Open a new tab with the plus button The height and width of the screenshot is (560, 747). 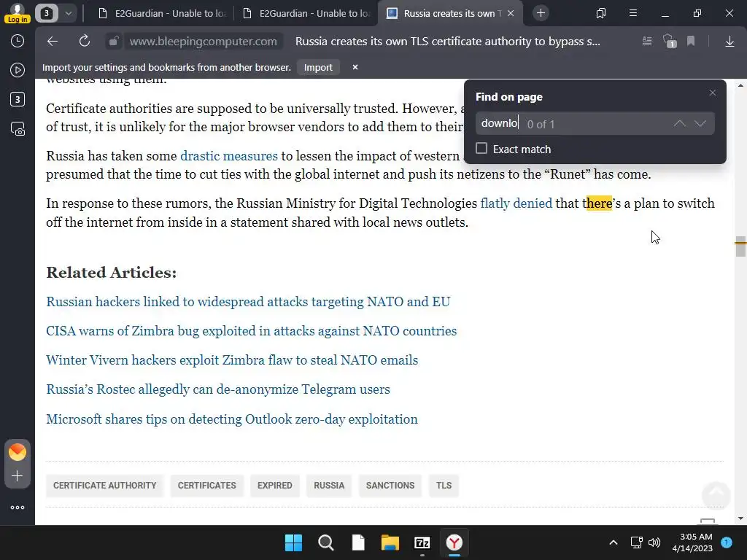pyautogui.click(x=541, y=13)
